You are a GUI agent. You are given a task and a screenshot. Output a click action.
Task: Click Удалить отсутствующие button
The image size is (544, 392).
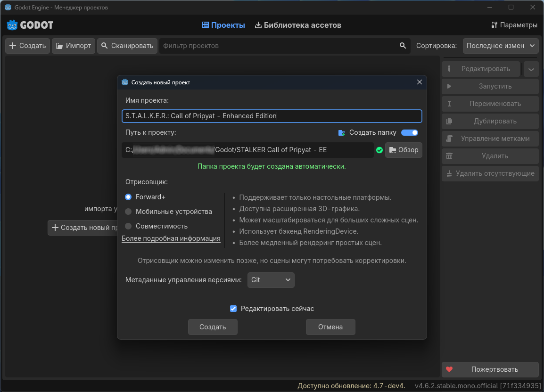490,173
